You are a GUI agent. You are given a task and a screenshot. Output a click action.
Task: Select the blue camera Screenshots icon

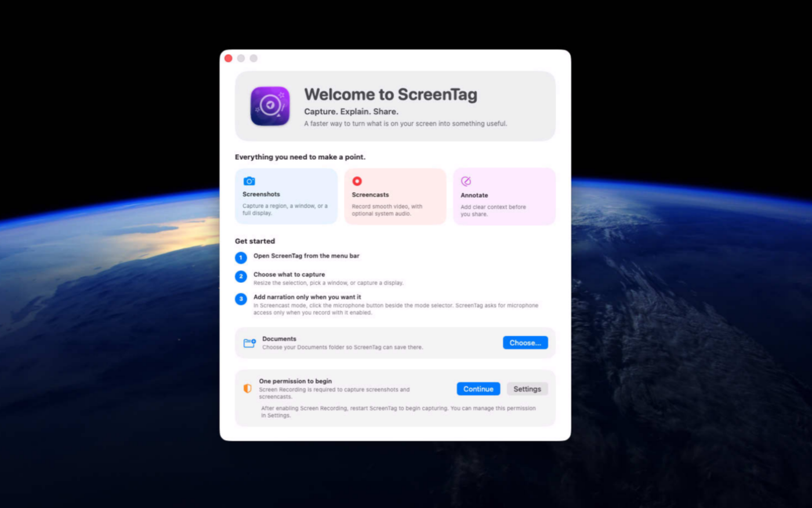tap(249, 181)
